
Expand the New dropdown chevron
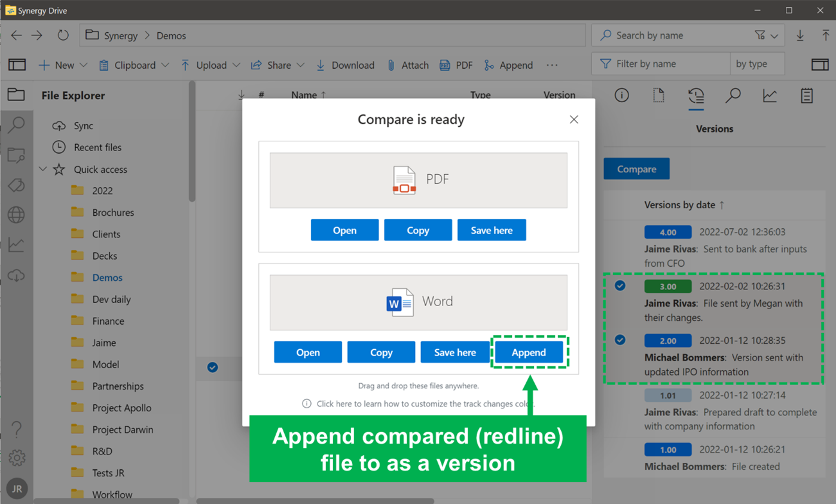click(84, 65)
